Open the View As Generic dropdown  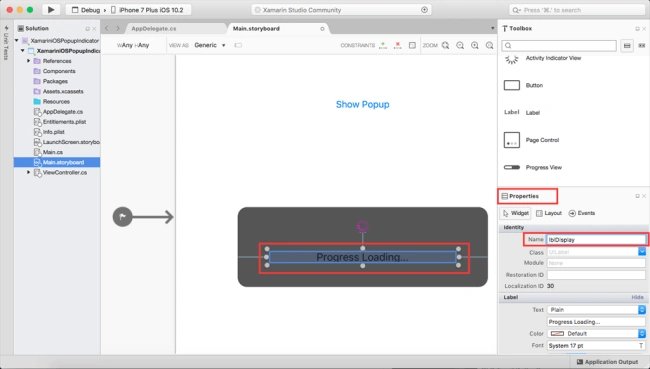coord(210,45)
